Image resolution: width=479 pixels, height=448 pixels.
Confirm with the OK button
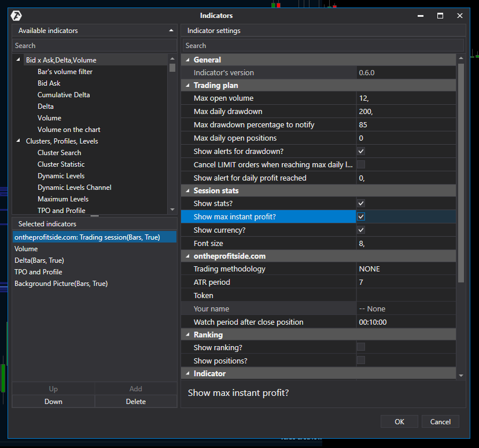[399, 422]
